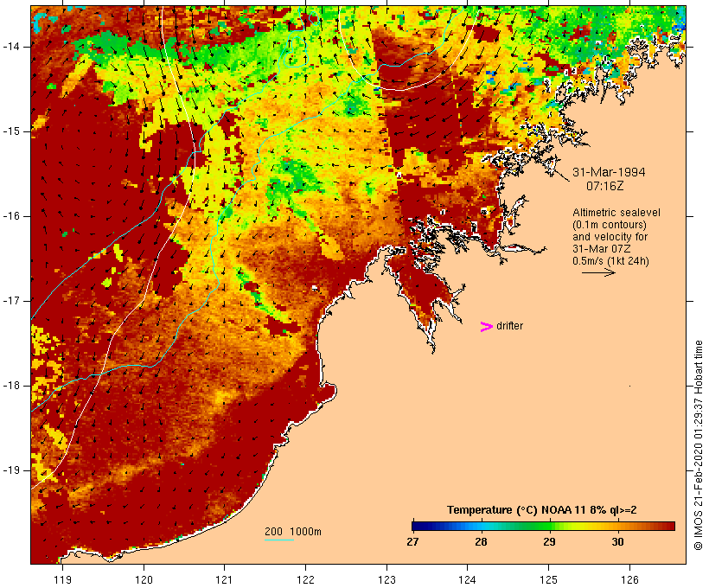Click latitude axis label '-19'
This screenshot has height=588, width=709.
pos(10,470)
